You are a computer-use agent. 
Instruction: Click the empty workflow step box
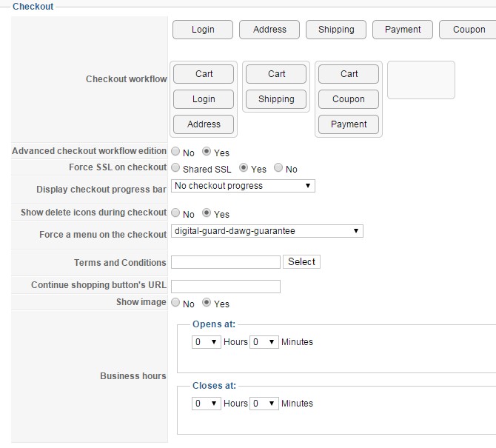(420, 80)
